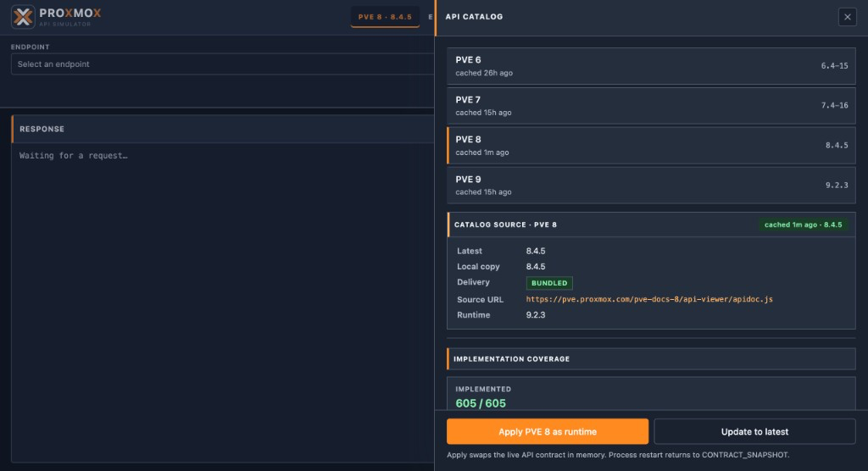The image size is (868, 471).
Task: Click the 7.4-16 version number
Action: point(834,106)
